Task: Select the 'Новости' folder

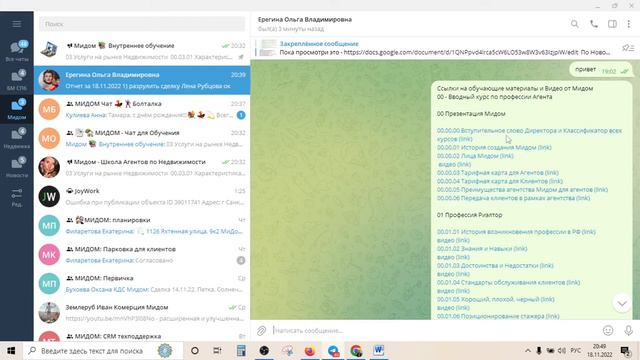Action: click(x=17, y=167)
